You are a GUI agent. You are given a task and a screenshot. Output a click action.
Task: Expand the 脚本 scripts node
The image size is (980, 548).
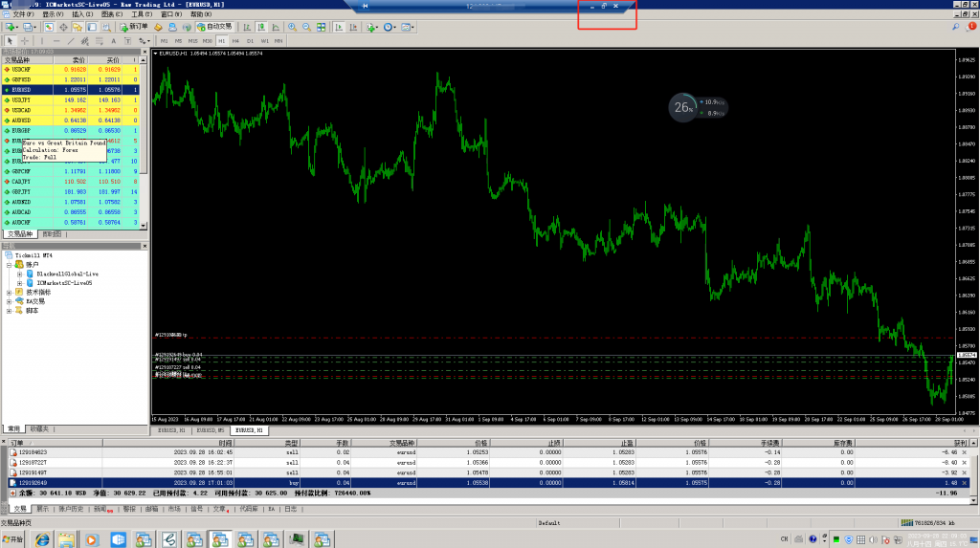coord(10,311)
